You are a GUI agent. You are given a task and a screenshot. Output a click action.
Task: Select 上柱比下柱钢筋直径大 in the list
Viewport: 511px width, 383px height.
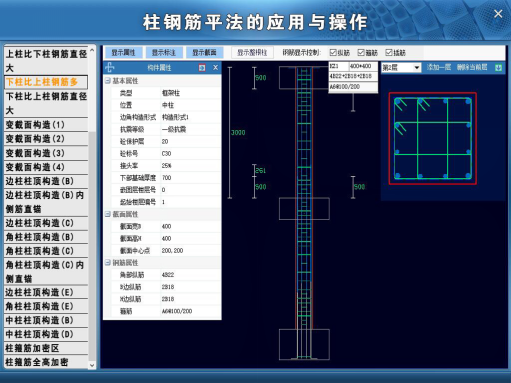click(46, 60)
